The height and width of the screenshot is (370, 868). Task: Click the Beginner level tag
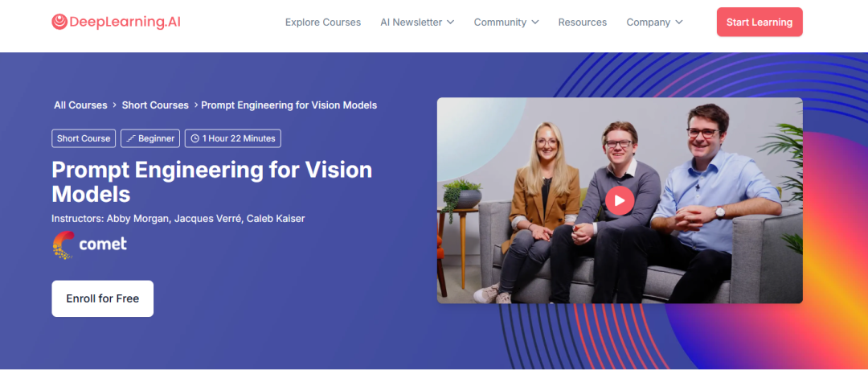pos(150,138)
